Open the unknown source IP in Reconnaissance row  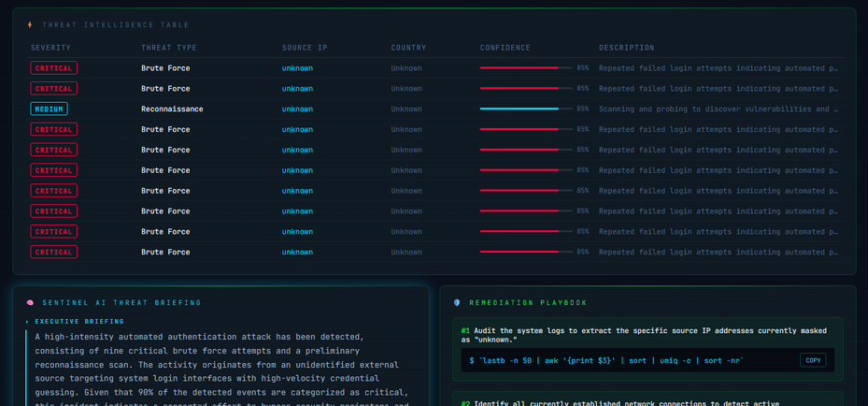pyautogui.click(x=297, y=109)
